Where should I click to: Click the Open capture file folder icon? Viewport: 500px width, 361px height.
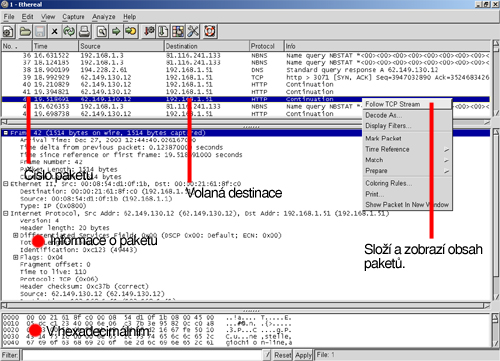25,32
